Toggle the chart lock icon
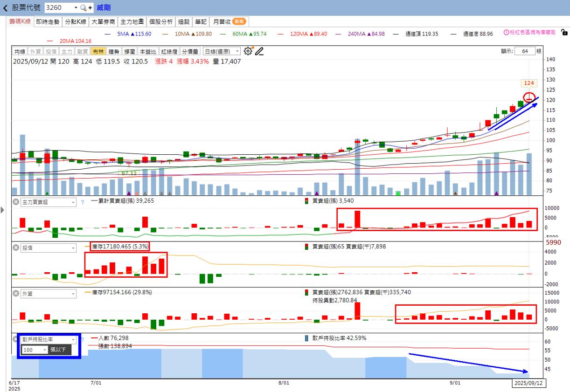 [564, 33]
